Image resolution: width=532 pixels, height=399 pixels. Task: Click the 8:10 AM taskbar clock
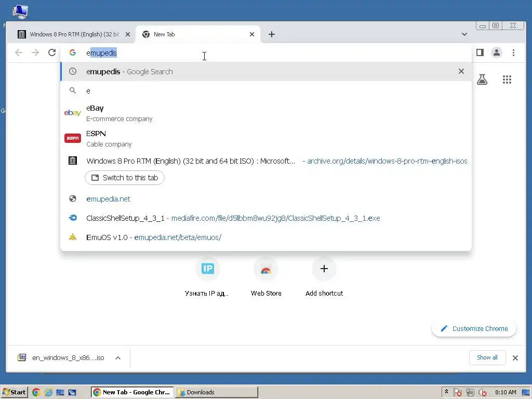(x=506, y=392)
